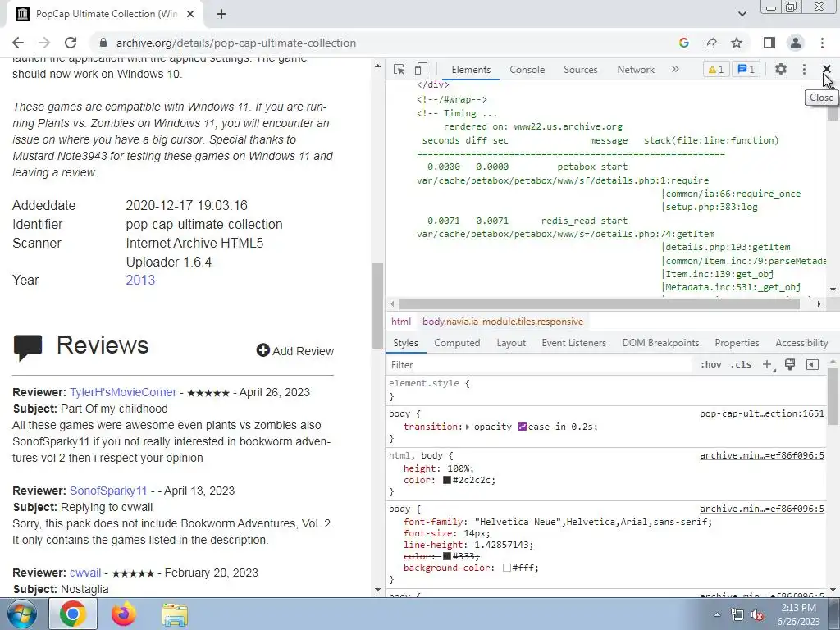This screenshot has height=630, width=840.
Task: Select the Computed styles tab
Action: [457, 343]
